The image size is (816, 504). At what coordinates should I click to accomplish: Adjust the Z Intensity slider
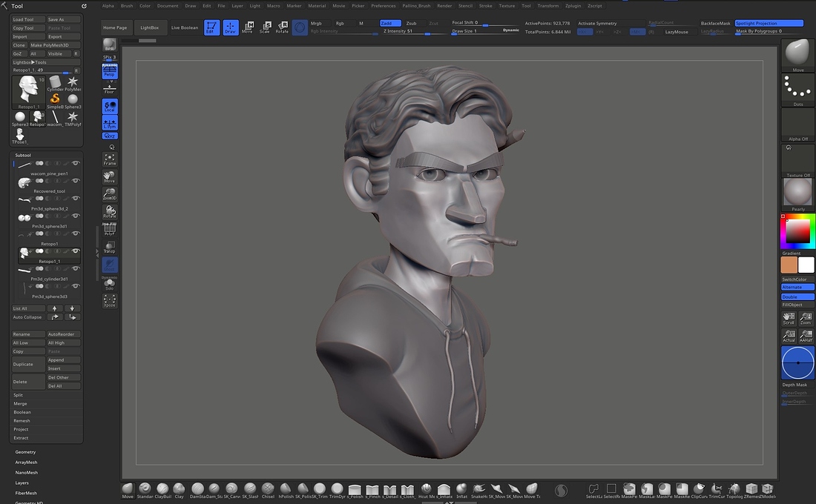[x=415, y=31]
